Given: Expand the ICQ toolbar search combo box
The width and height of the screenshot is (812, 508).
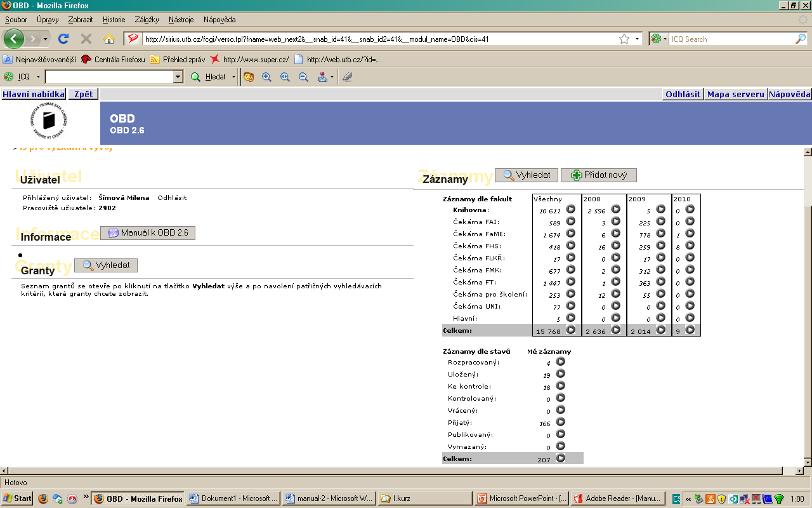Looking at the screenshot, I should click(178, 77).
